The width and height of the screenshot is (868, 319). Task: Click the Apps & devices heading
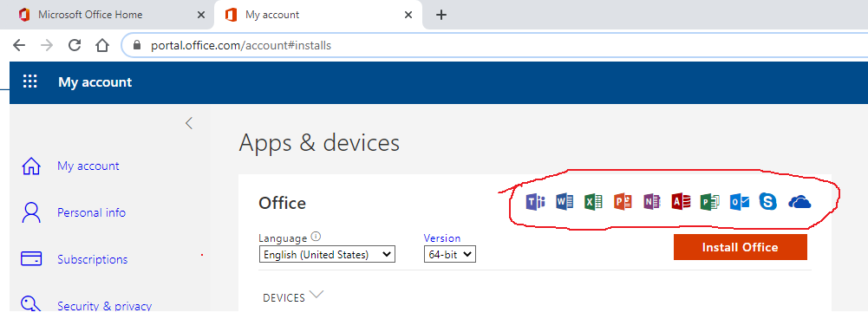pos(319,143)
